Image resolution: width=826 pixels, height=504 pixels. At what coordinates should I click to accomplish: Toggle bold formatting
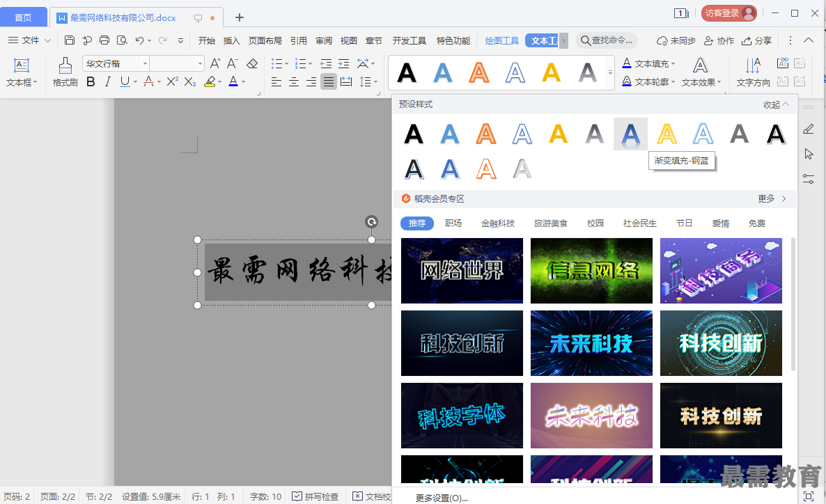91,81
